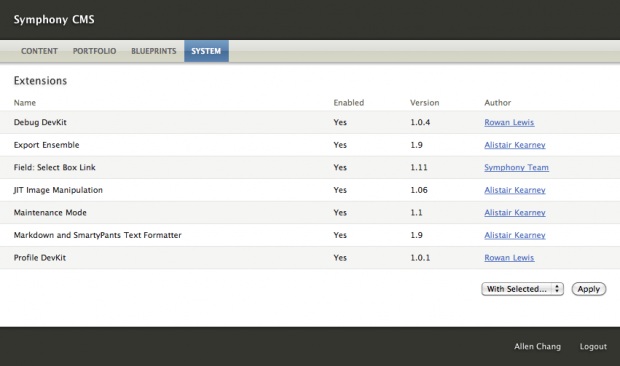This screenshot has height=366, width=620.
Task: Select the Export Ensemble row
Action: [310, 145]
